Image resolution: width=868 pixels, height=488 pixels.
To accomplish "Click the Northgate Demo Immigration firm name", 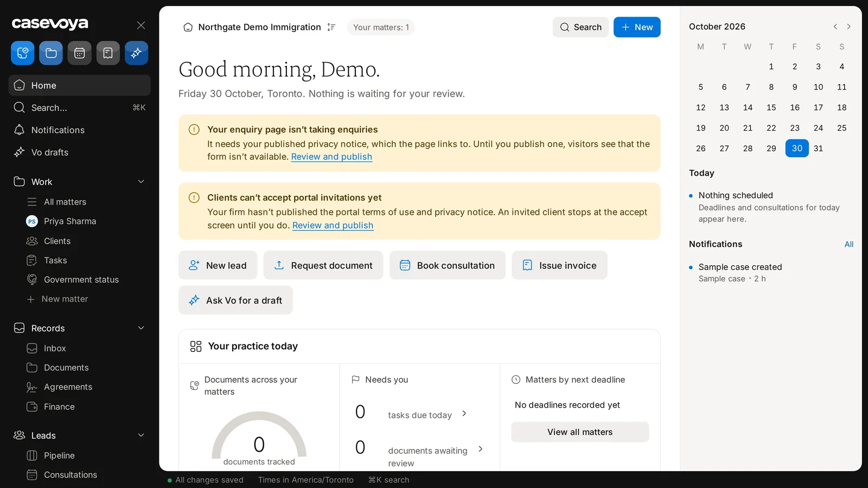I will click(259, 27).
